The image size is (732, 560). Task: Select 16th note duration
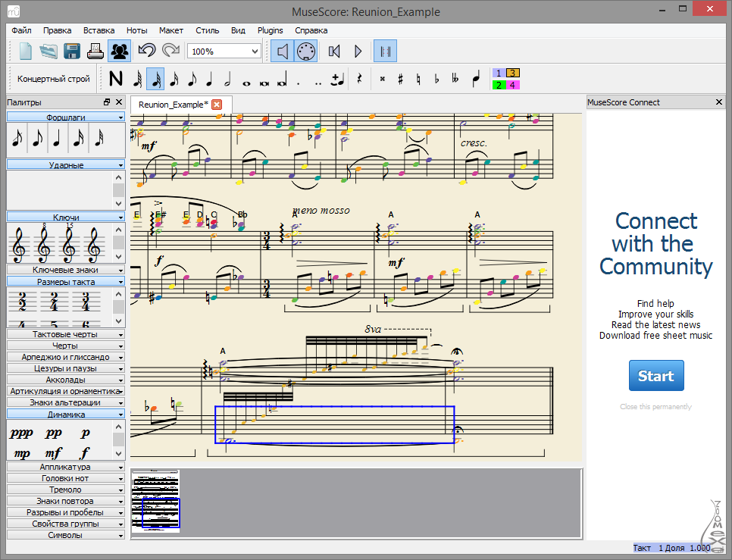tap(174, 79)
